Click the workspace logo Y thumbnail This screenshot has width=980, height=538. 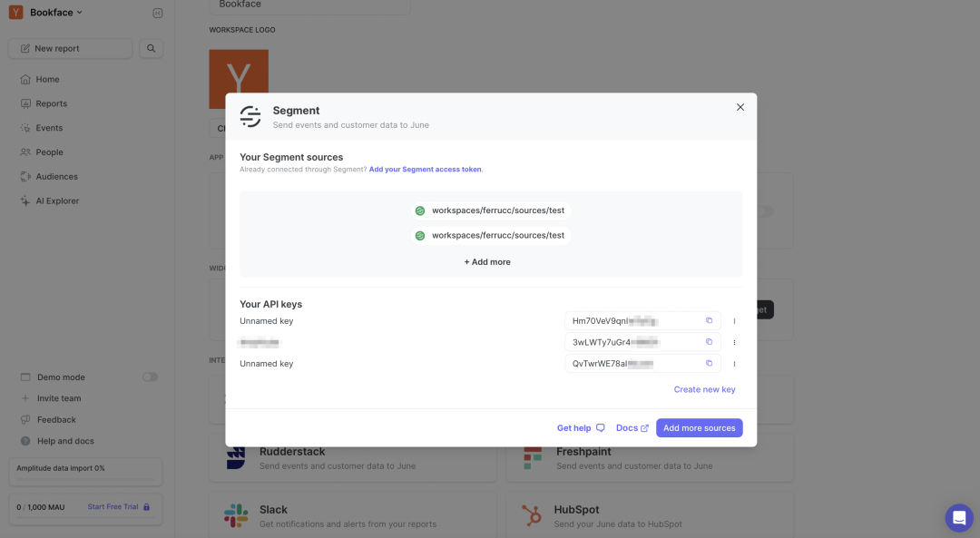point(239,79)
